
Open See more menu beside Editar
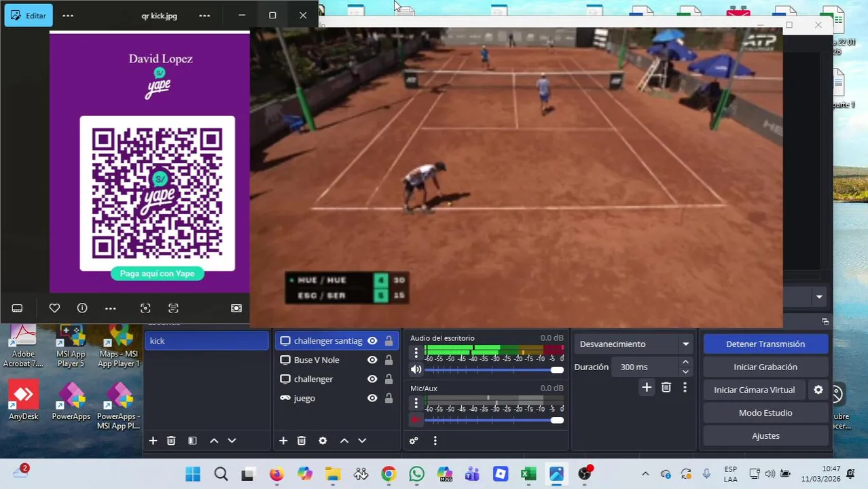[68, 15]
